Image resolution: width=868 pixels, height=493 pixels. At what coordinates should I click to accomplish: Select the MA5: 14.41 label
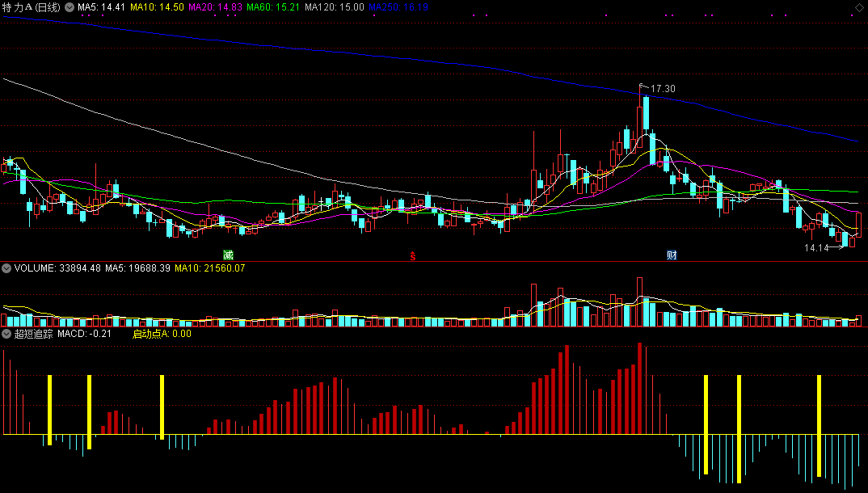click(x=101, y=7)
